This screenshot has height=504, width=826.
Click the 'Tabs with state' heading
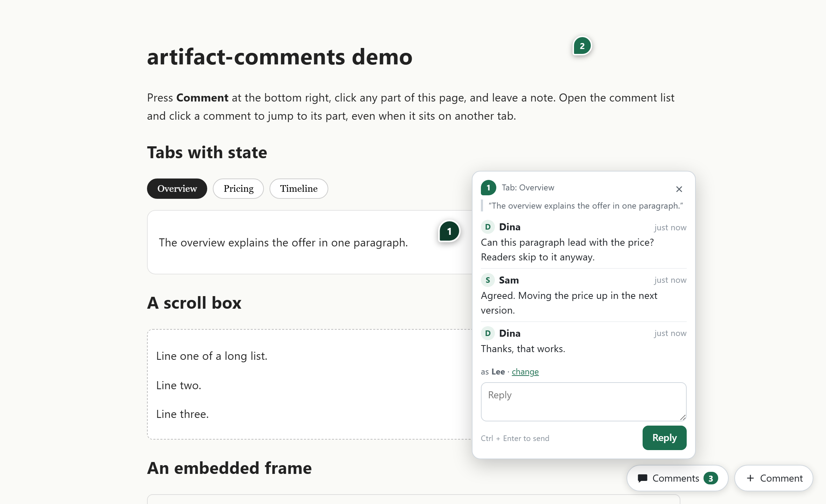207,153
